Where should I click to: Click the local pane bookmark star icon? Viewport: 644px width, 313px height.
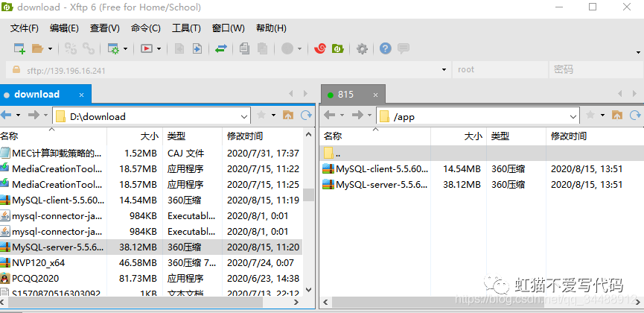click(x=261, y=116)
